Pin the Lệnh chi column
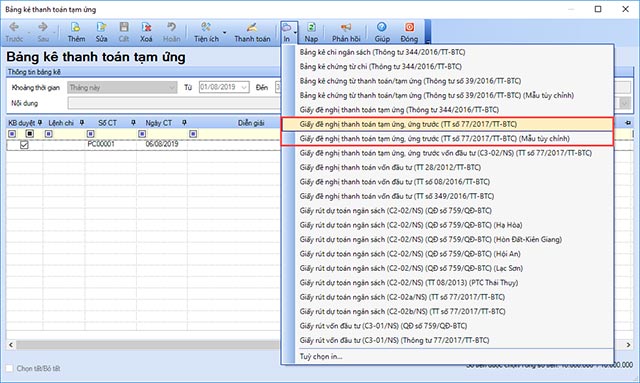This screenshot has height=383, width=640. point(82,122)
